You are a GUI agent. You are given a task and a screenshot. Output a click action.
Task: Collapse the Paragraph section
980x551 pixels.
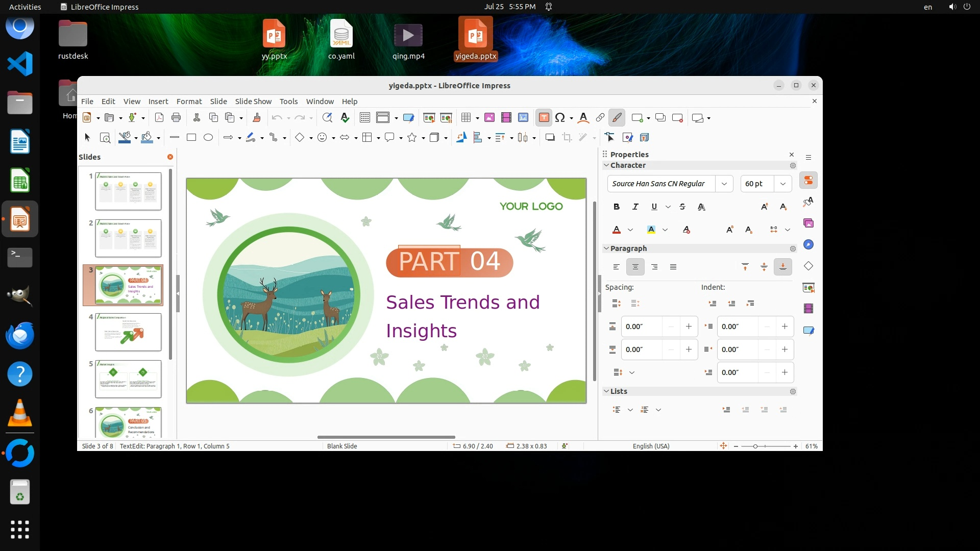pyautogui.click(x=606, y=248)
